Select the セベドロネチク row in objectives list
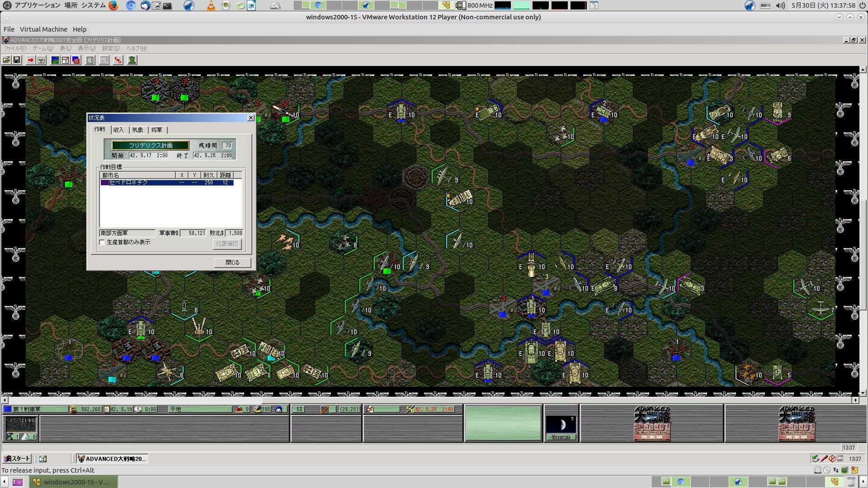The width and height of the screenshot is (868, 488). (x=167, y=183)
